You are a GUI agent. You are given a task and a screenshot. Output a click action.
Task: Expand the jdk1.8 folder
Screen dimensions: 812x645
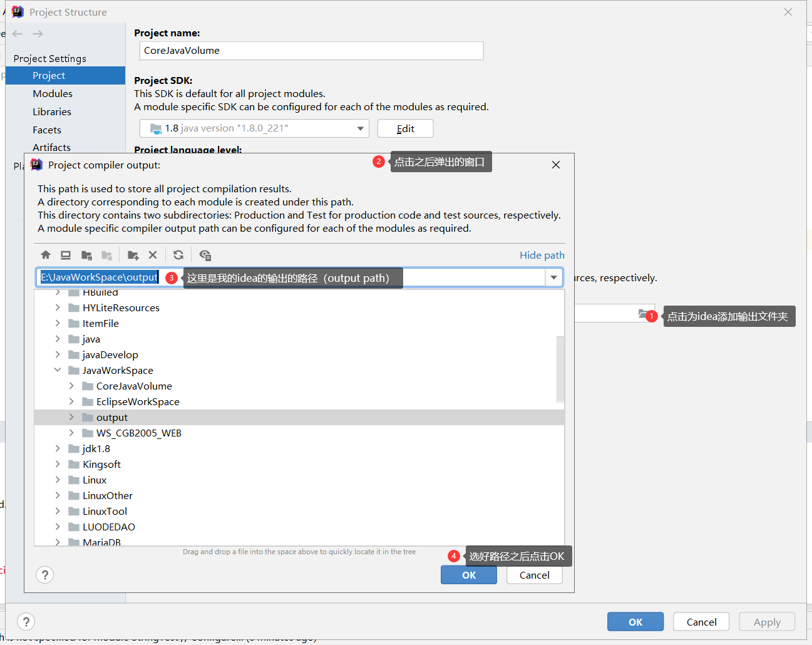pyautogui.click(x=58, y=448)
